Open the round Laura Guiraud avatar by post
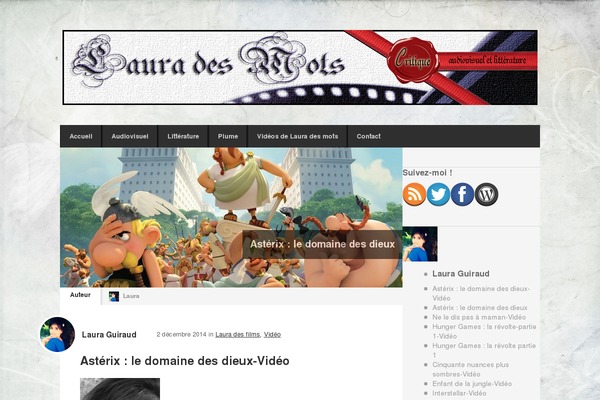This screenshot has width=600, height=400. 57,334
